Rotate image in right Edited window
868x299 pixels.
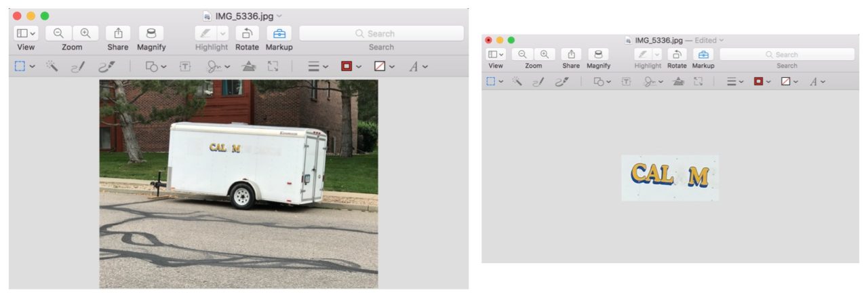[677, 54]
